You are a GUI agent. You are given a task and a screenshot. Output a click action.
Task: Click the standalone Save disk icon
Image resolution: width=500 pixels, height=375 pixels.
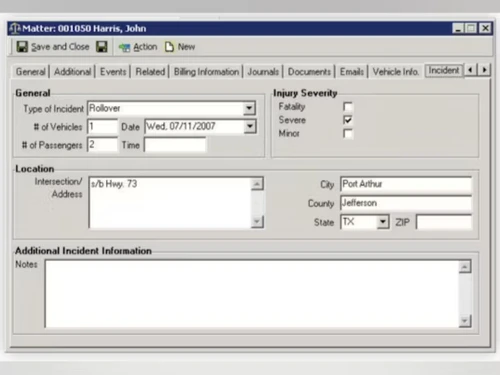(x=102, y=47)
